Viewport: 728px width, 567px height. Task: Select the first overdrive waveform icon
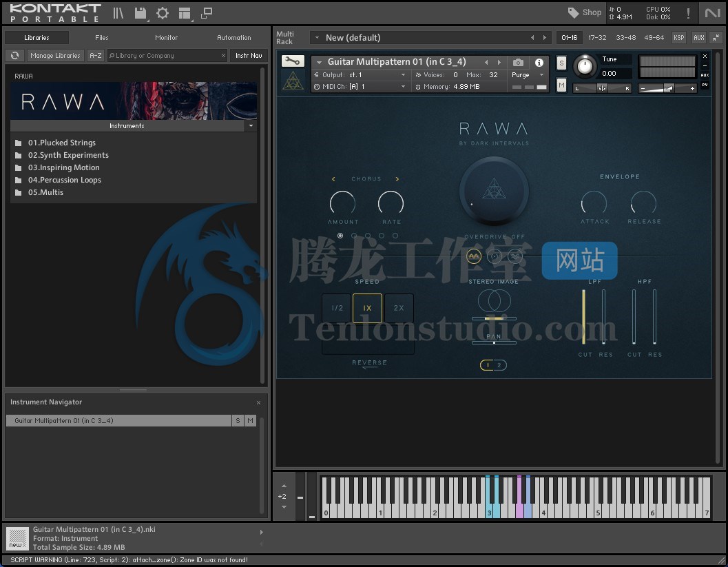[x=474, y=256]
